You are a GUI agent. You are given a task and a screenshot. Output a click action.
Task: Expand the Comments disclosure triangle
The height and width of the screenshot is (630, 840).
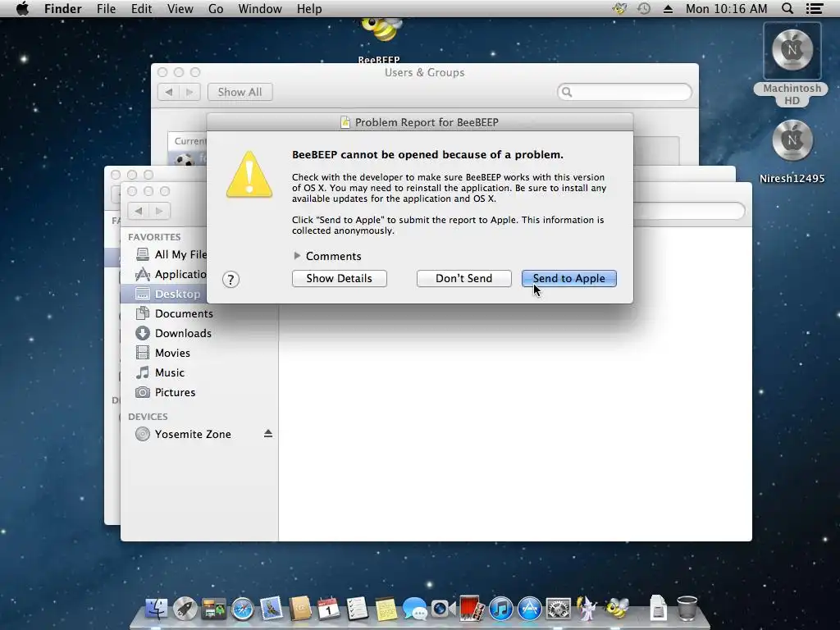pos(297,256)
